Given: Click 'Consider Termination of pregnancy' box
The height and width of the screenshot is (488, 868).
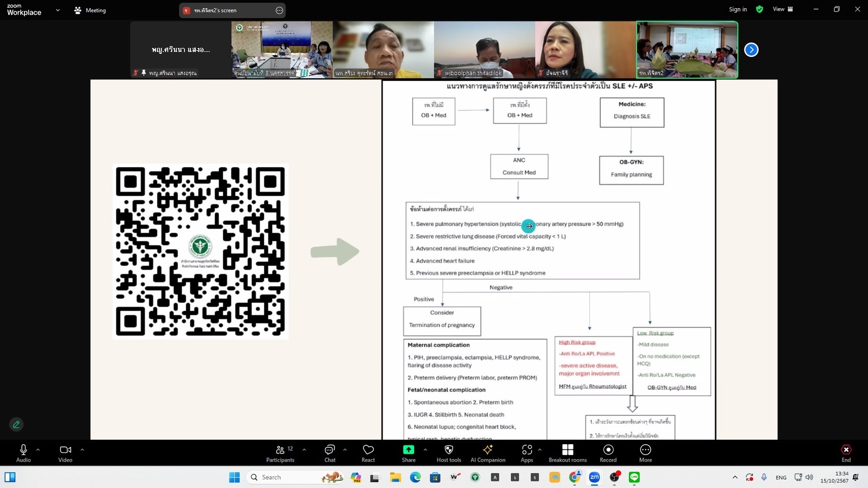Looking at the screenshot, I should click(442, 321).
